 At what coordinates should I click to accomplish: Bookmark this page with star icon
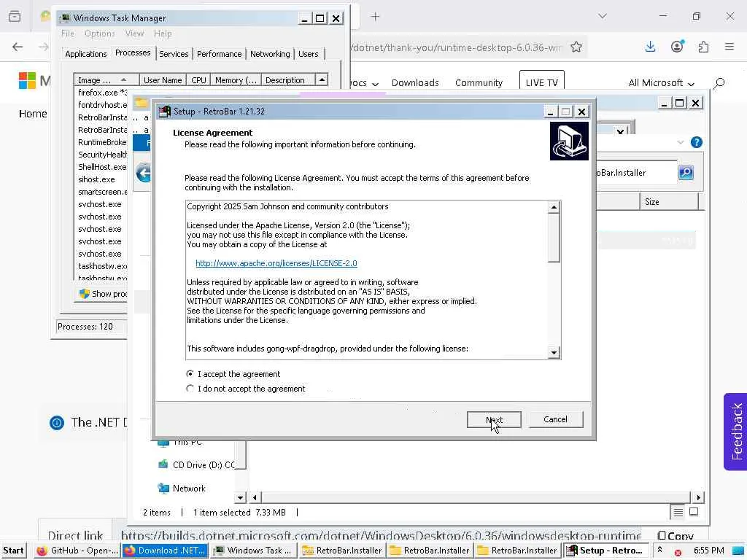point(576,47)
